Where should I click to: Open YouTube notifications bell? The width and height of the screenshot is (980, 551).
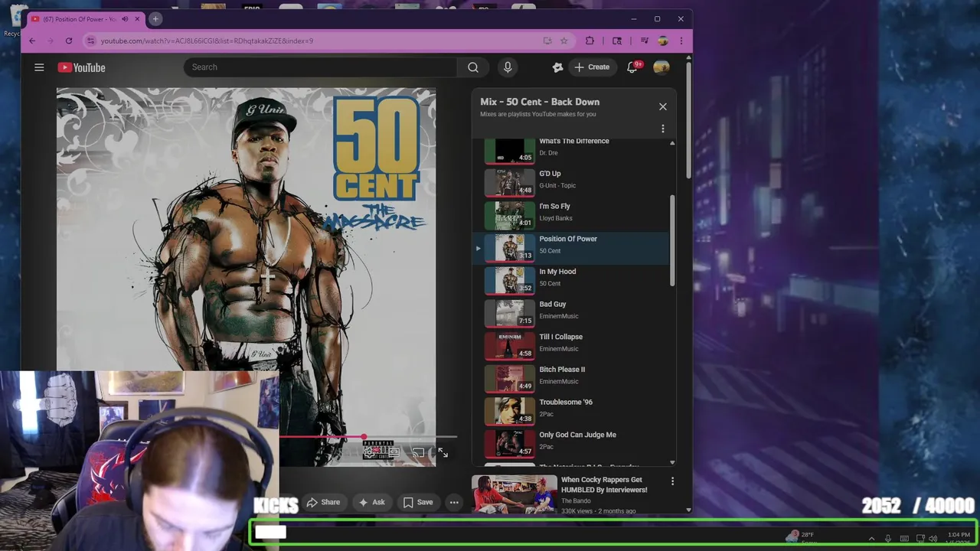pos(632,67)
